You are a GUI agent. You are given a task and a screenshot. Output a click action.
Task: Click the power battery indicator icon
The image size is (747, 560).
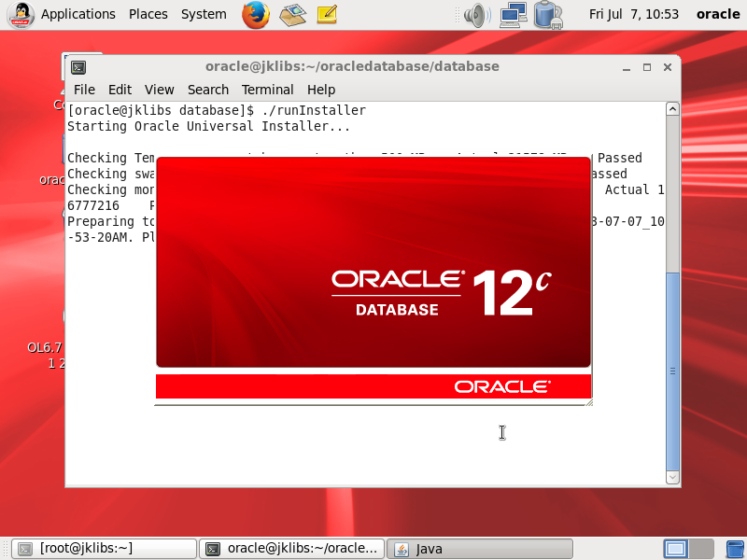point(548,15)
